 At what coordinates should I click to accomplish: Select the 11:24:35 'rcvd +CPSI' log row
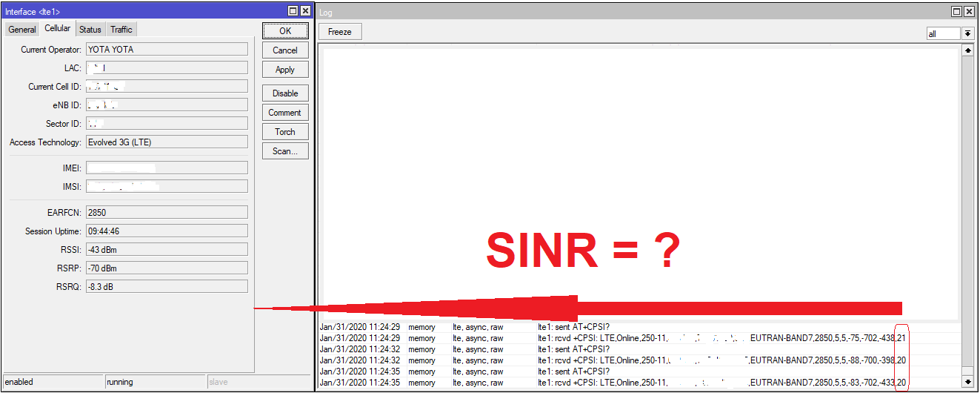tap(639, 383)
